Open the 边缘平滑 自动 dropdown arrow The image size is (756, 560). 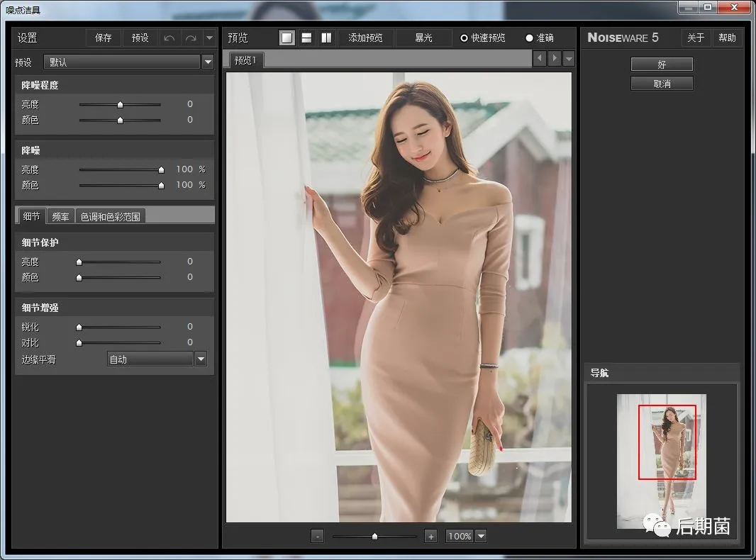tap(201, 359)
